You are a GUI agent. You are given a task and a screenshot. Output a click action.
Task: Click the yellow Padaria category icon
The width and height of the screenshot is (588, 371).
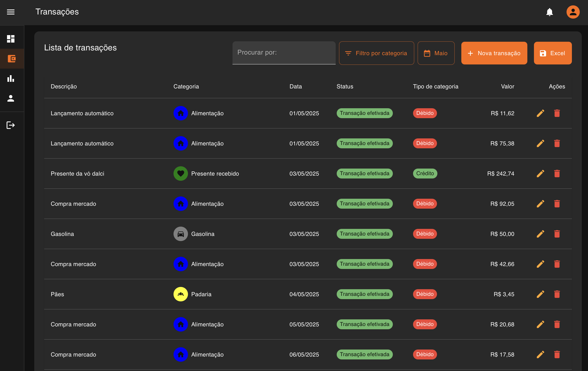[x=181, y=294]
